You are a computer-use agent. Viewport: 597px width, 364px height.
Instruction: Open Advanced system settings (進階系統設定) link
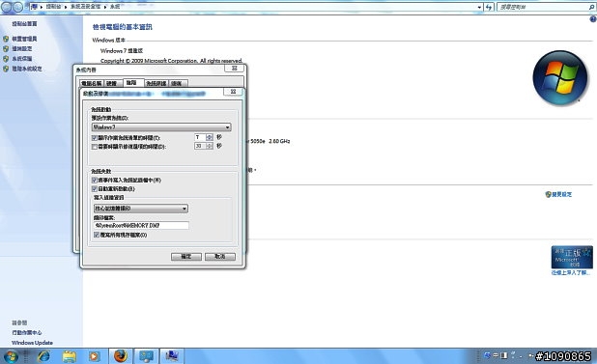click(x=27, y=69)
